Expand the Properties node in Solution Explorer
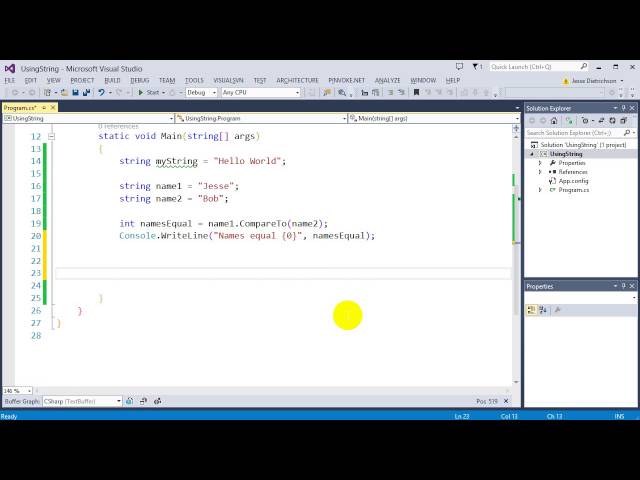Image resolution: width=640 pixels, height=480 pixels. pos(540,163)
